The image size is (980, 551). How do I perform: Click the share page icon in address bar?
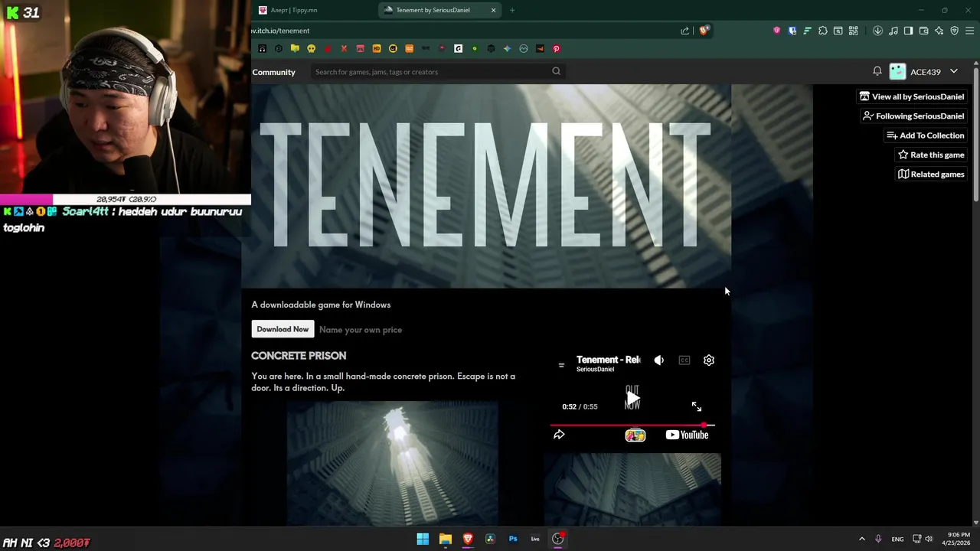tap(684, 31)
